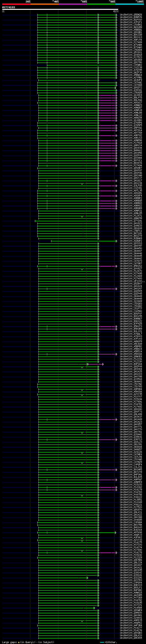Image resolution: width=146 pixels, height=644 pixels.
Task: Open hit UniRef100_Q9LKI1
Action: (131, 512)
